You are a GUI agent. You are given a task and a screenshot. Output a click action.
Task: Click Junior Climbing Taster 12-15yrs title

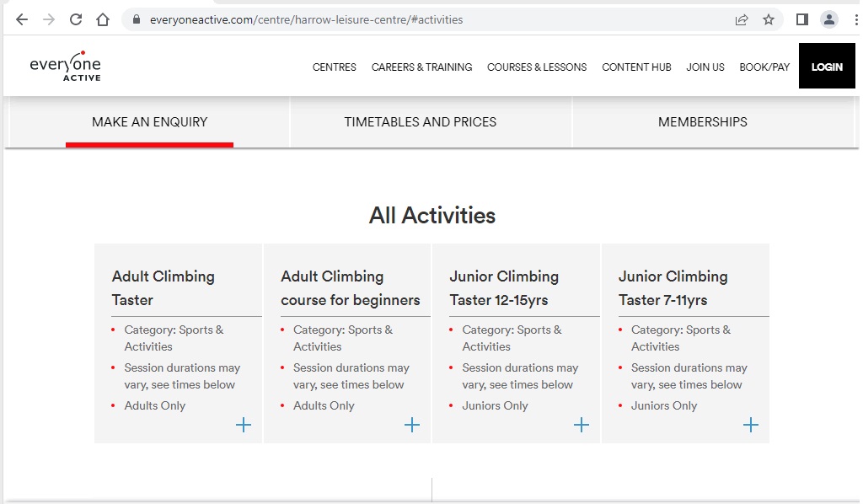coord(504,287)
